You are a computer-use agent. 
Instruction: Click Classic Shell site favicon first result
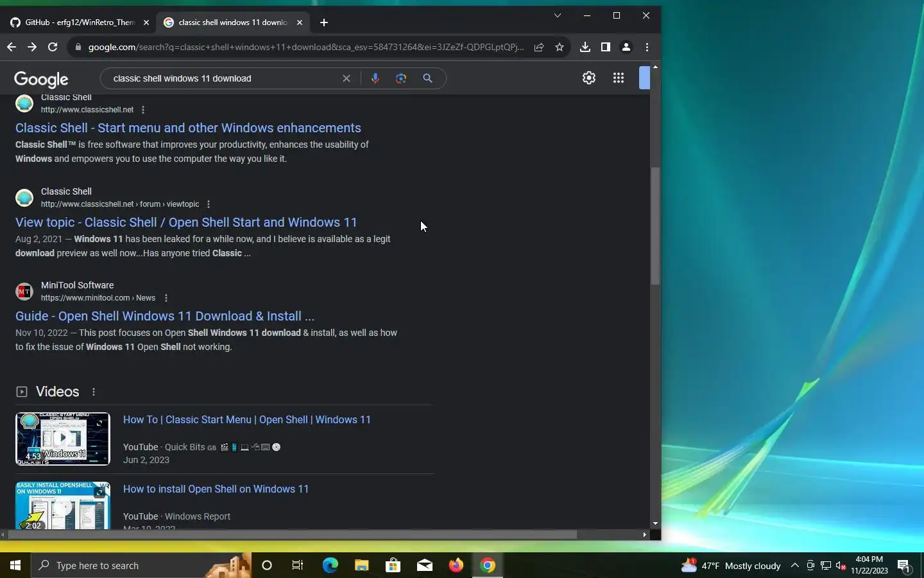click(x=24, y=103)
